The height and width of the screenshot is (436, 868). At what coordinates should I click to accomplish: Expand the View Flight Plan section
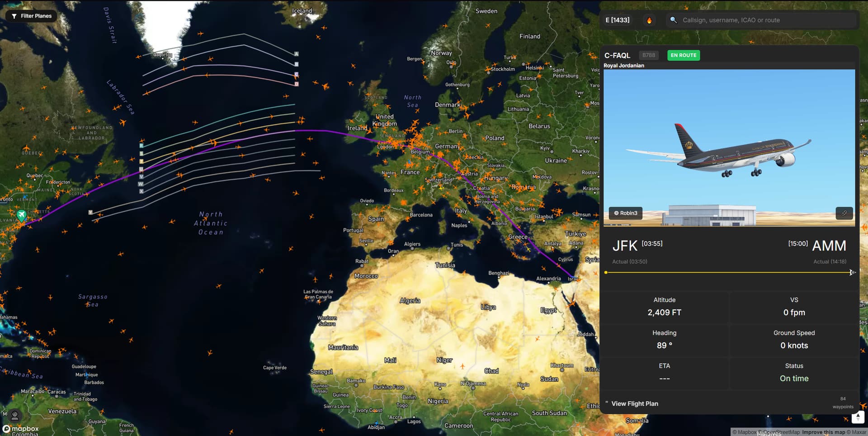[635, 403]
